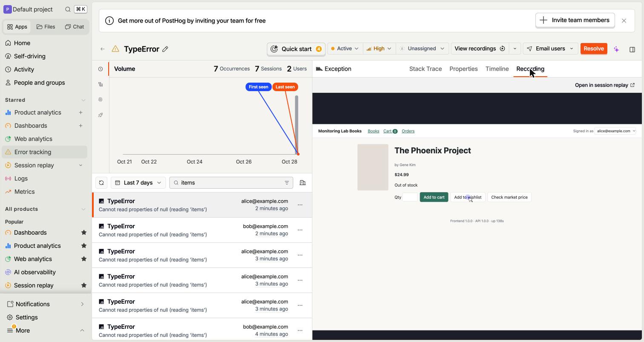Screen dimensions: 644x342
Task: Click the search magnifier icon beside Default project
Action: tap(68, 9)
